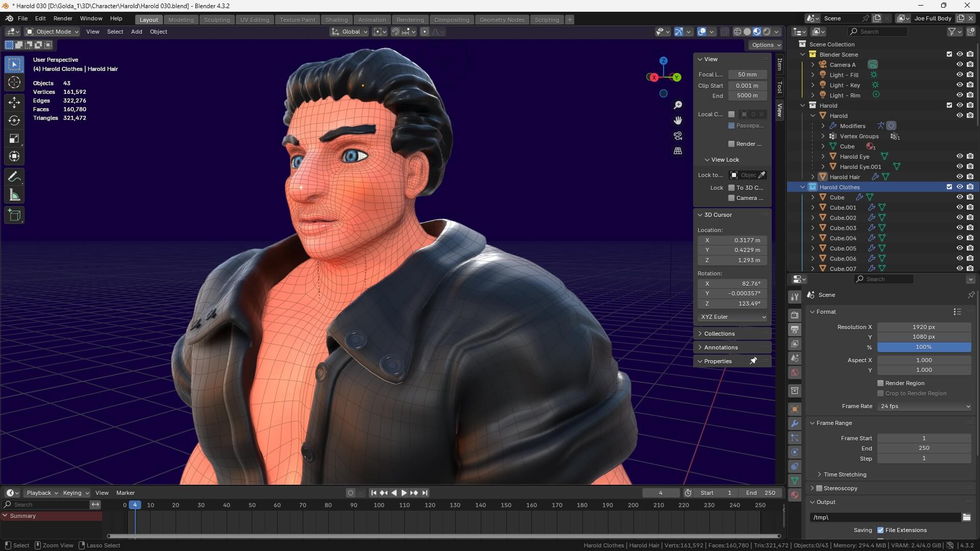Jump to frame end in timeline
The width and height of the screenshot is (980, 551).
425,493
